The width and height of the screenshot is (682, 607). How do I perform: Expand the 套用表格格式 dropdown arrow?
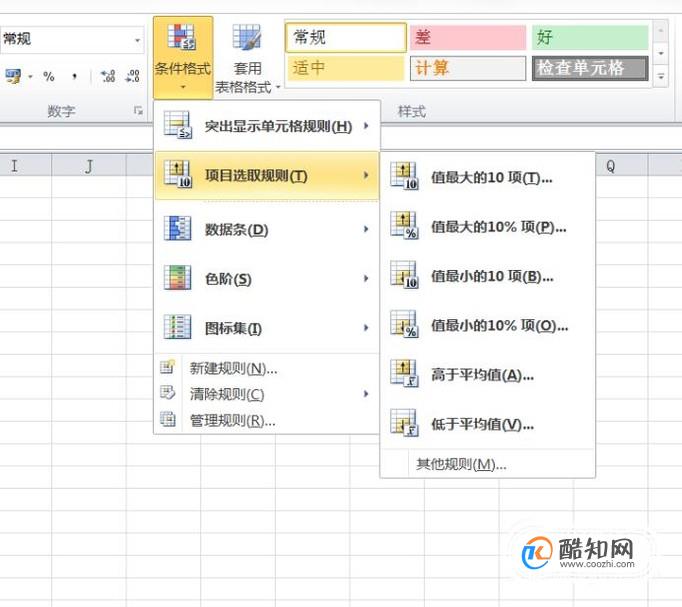click(278, 87)
